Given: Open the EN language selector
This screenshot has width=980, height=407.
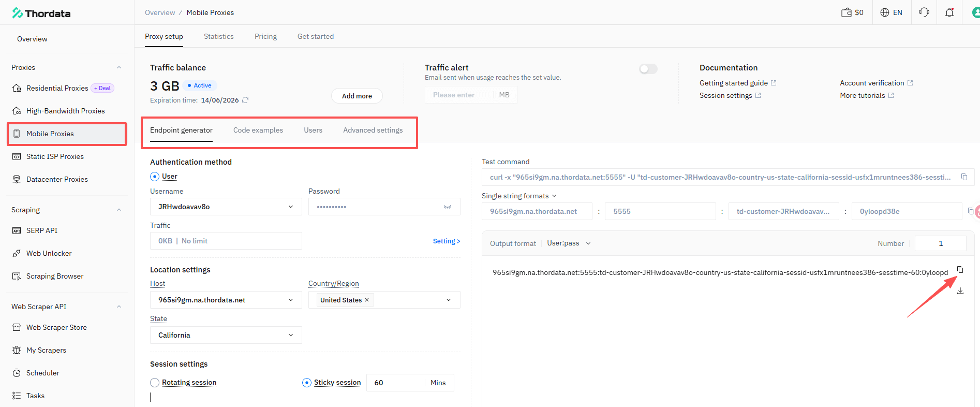Looking at the screenshot, I should 891,12.
